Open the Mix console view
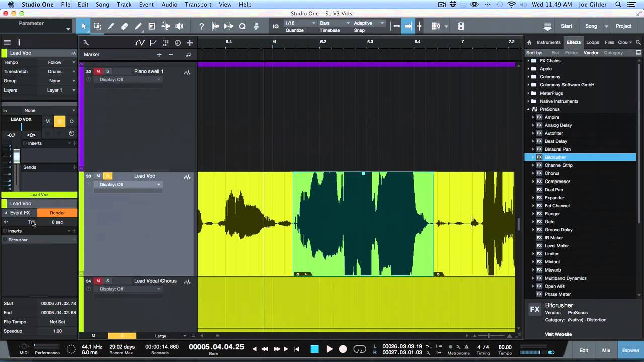The height and width of the screenshot is (362, 644). click(606, 351)
